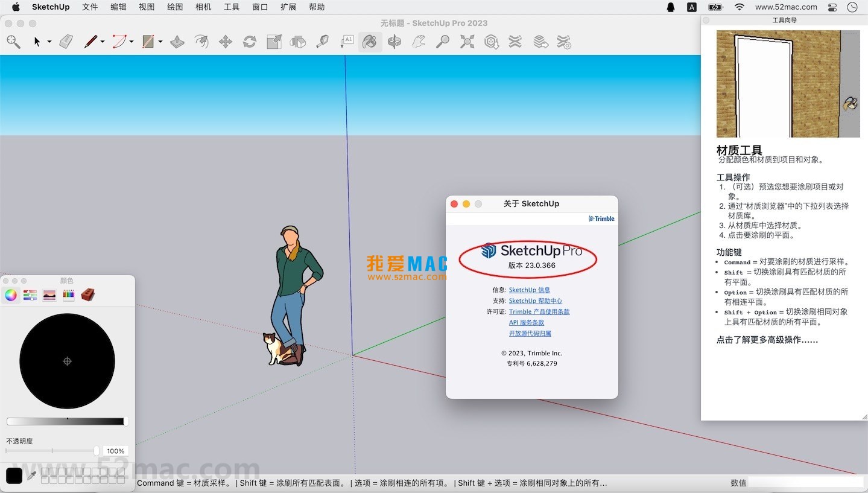Image resolution: width=868 pixels, height=493 pixels.
Task: Switch to color sliders picker mode
Action: pos(30,294)
